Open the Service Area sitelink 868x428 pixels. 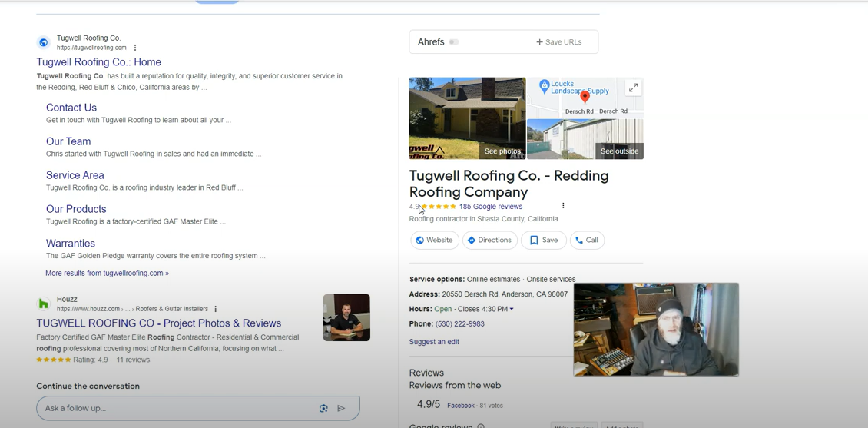tap(75, 175)
